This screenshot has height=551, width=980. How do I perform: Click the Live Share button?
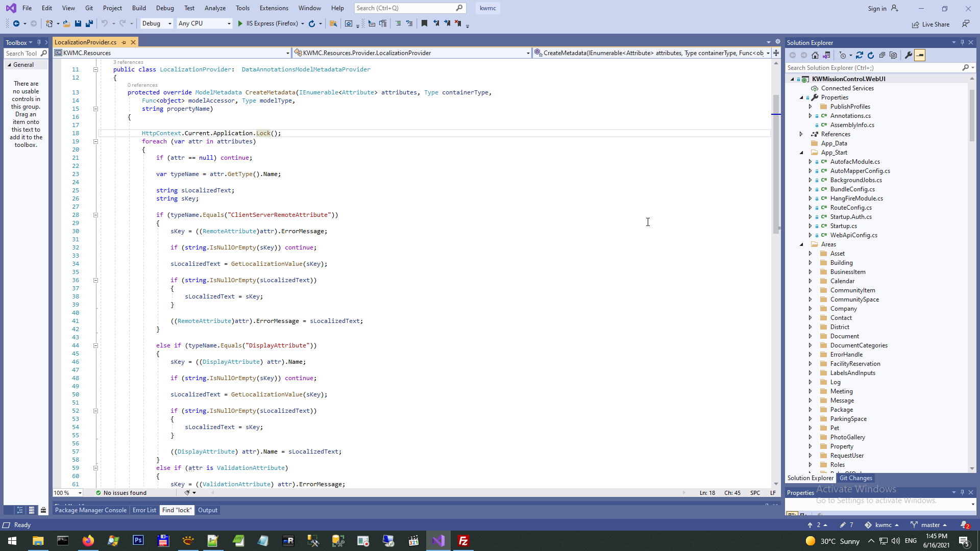click(931, 24)
